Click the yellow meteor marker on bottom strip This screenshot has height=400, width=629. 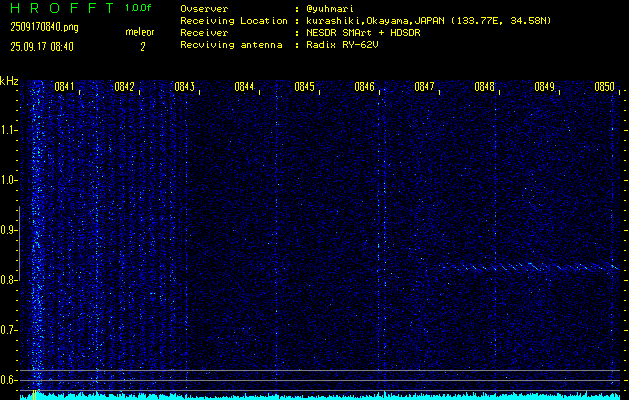(x=34, y=395)
